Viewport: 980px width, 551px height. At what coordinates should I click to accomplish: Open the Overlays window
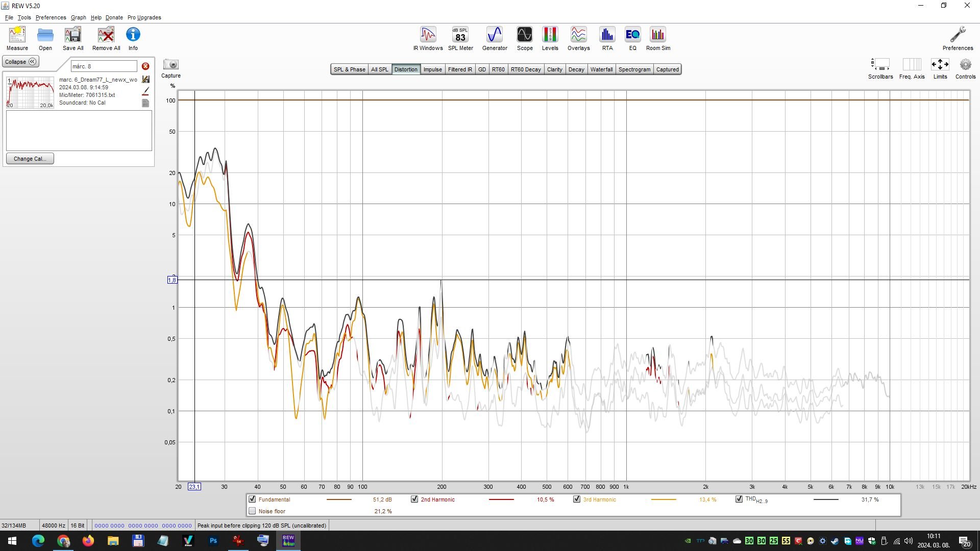(x=578, y=39)
